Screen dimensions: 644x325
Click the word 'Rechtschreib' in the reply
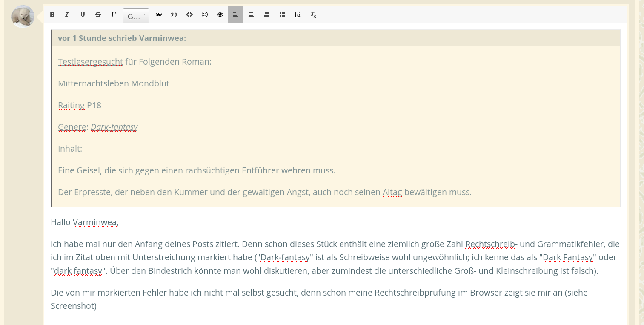[x=490, y=244]
